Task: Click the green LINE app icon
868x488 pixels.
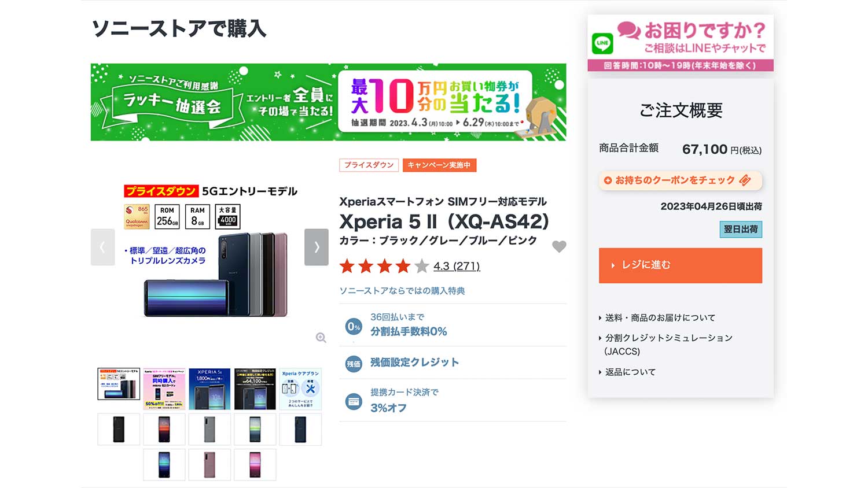Action: click(602, 43)
